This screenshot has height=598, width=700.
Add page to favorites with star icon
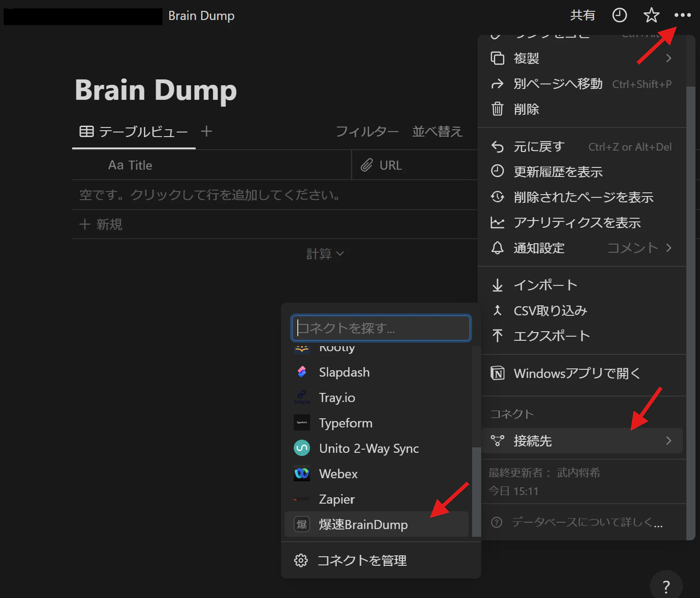tap(651, 15)
